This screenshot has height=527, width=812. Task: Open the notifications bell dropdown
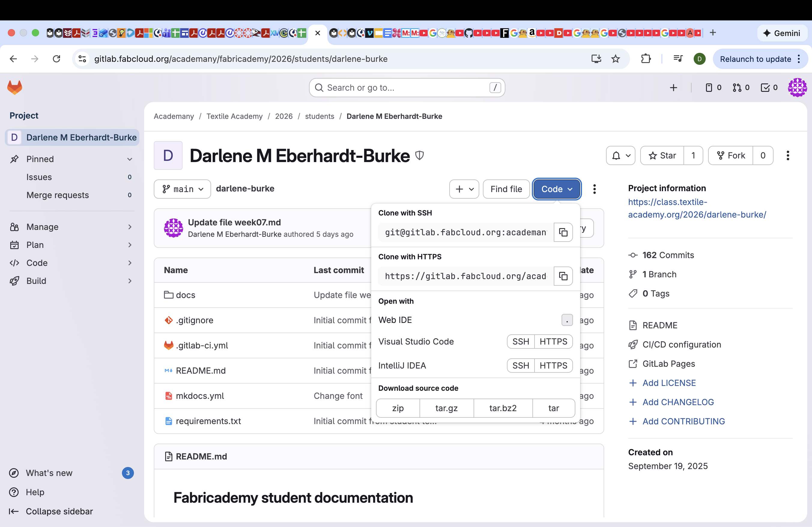click(x=620, y=155)
